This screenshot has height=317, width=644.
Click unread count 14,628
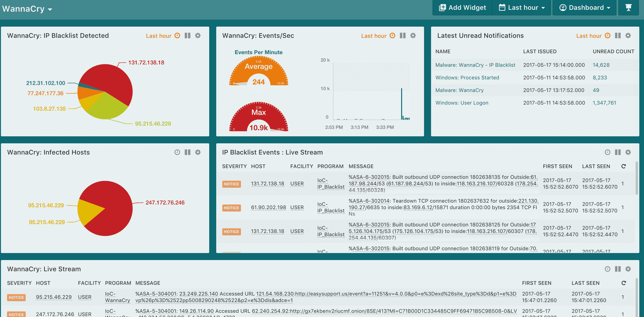click(x=601, y=65)
